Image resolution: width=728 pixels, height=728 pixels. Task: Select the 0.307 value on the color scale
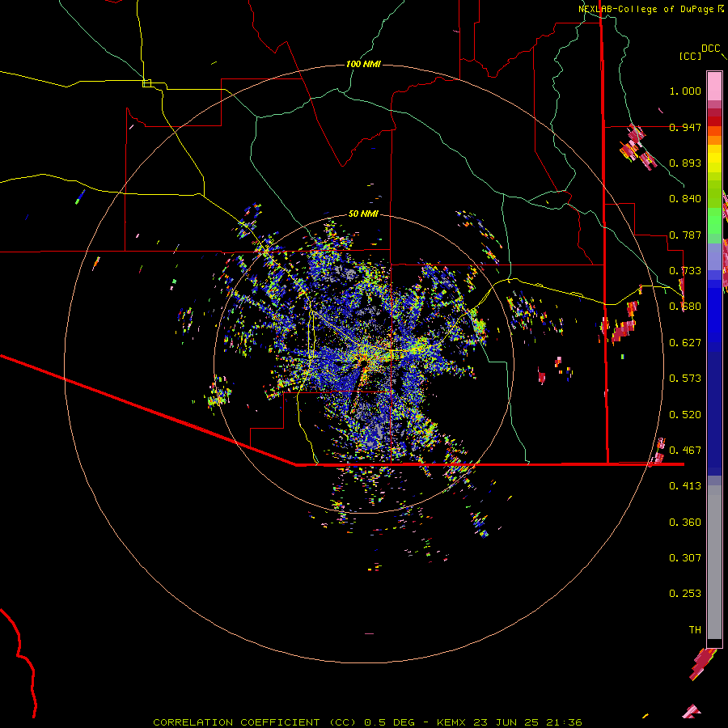coord(685,558)
